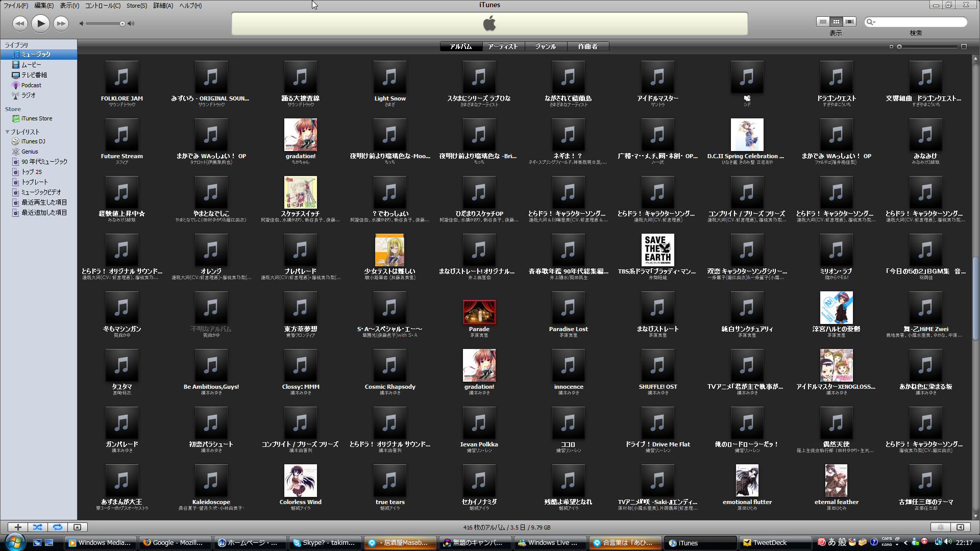Select トップレート playlist
This screenshot has height=551, width=980.
(38, 182)
